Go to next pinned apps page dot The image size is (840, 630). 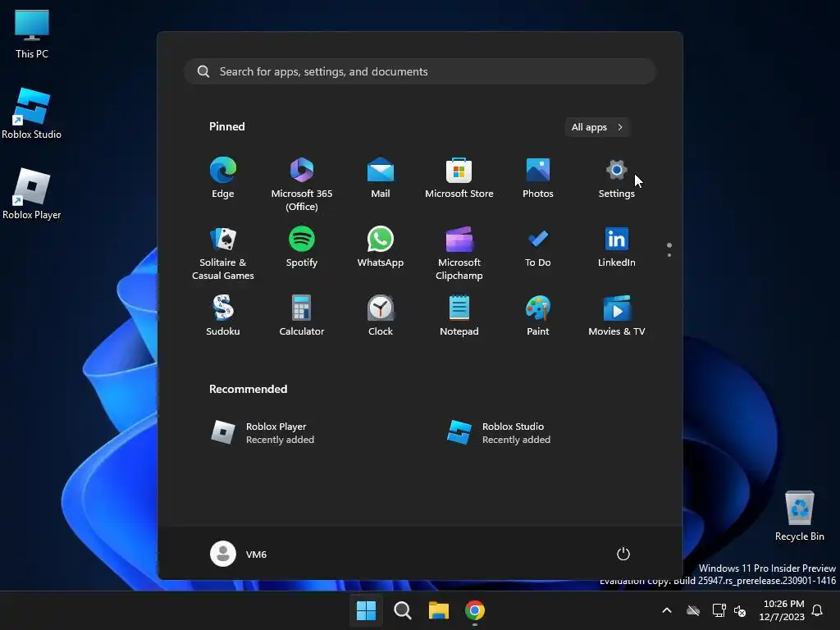[x=669, y=255]
